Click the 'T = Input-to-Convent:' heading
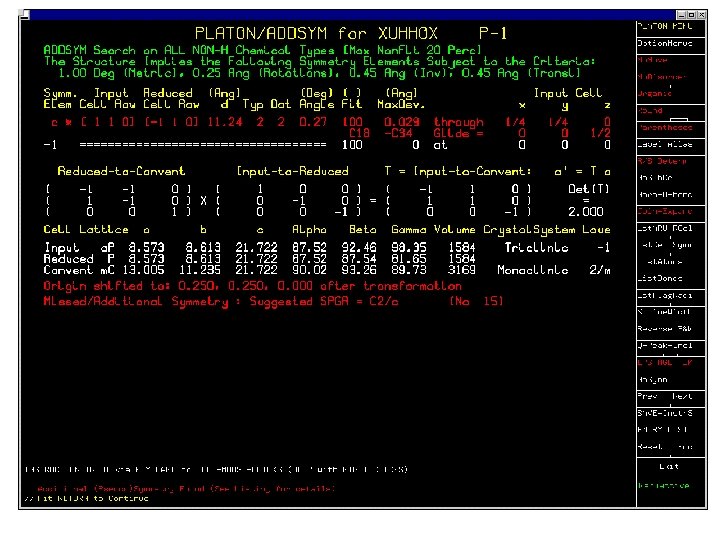This screenshot has height=540, width=720. point(458,171)
